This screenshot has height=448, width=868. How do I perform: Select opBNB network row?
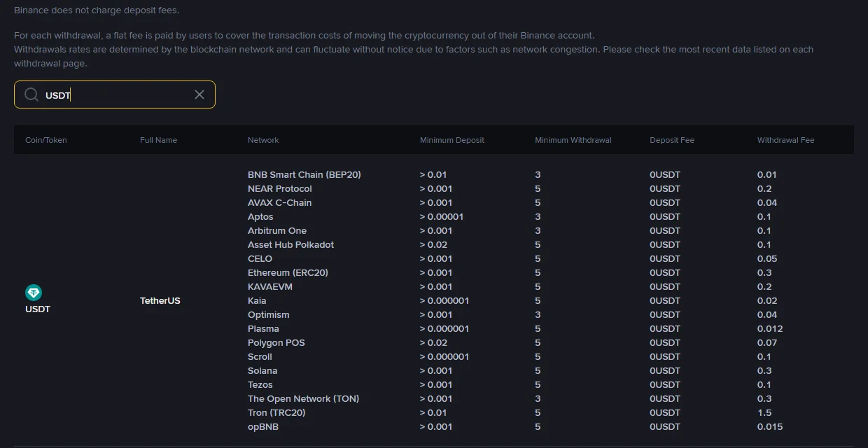click(x=262, y=426)
